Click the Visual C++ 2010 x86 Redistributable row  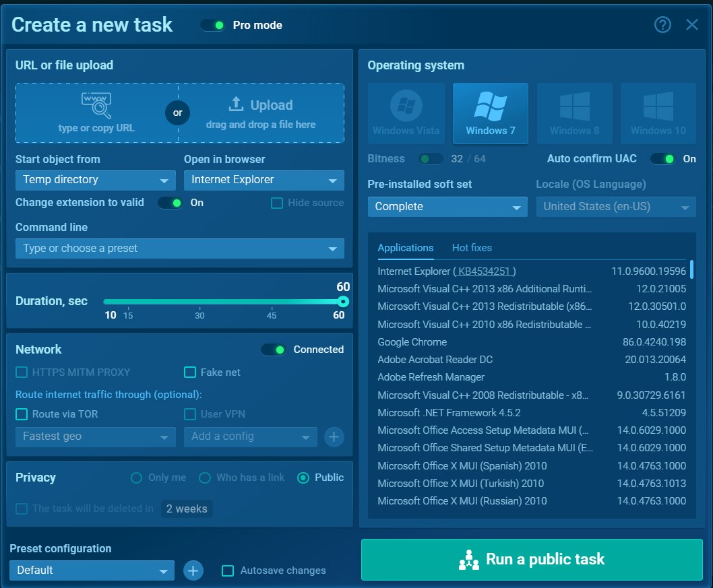point(532,325)
